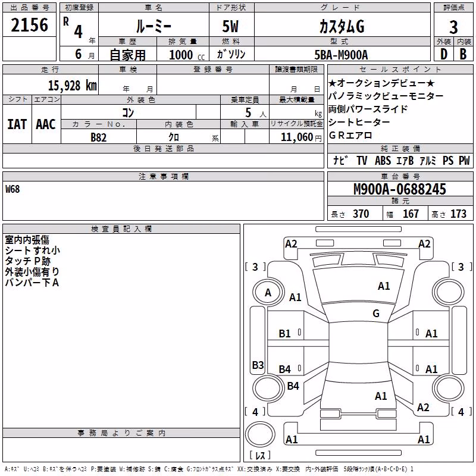Select the grade カスタムG

(x=342, y=26)
